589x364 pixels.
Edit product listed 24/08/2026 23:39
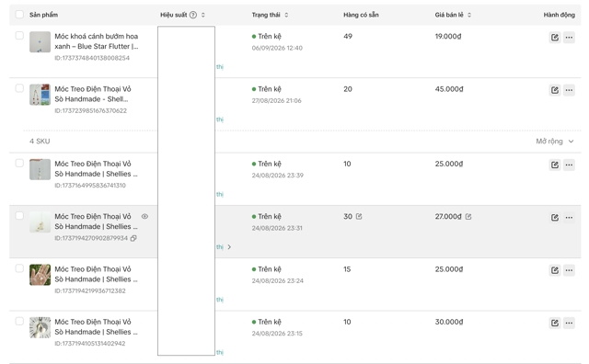(x=554, y=165)
